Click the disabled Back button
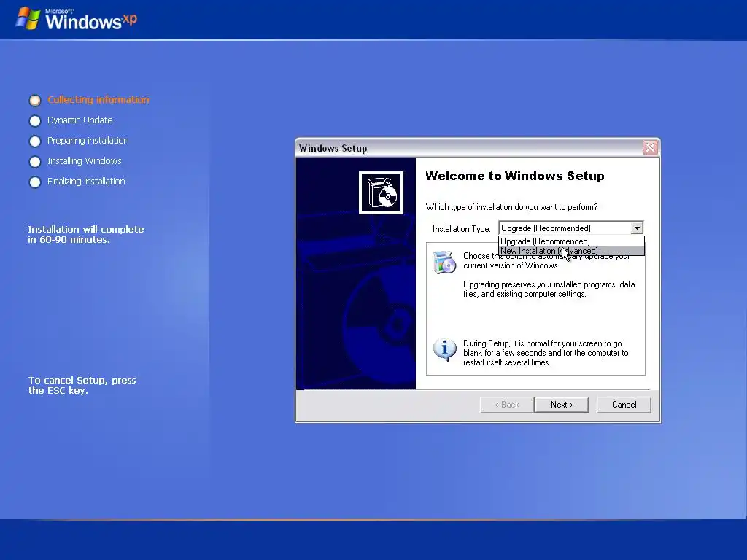The height and width of the screenshot is (560, 747). tap(507, 405)
